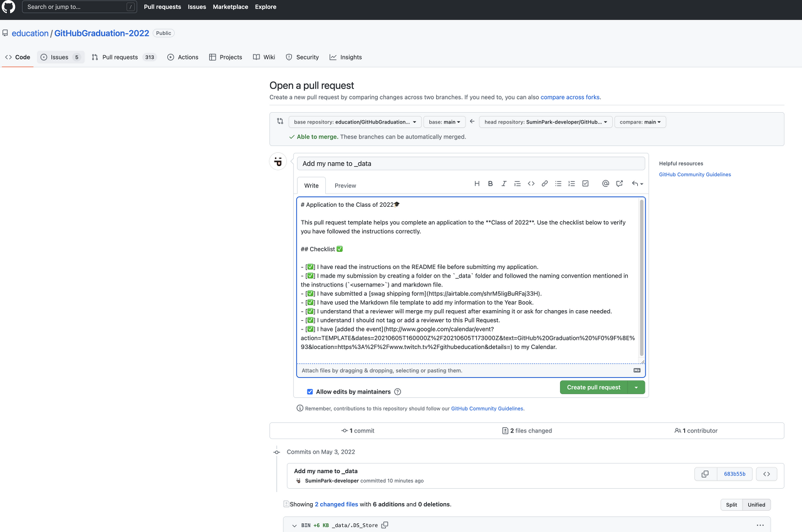
Task: Select the Write tab
Action: (311, 185)
